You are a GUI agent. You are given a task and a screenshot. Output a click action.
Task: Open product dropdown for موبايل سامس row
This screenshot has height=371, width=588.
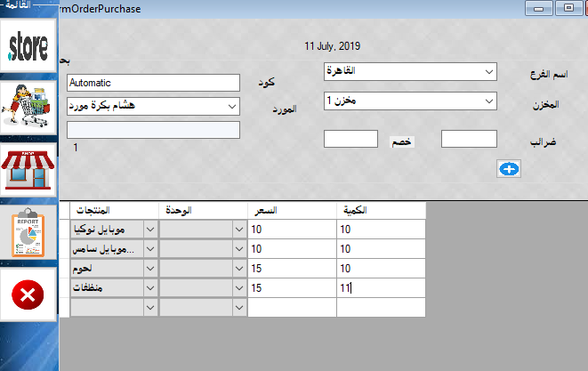click(x=150, y=248)
